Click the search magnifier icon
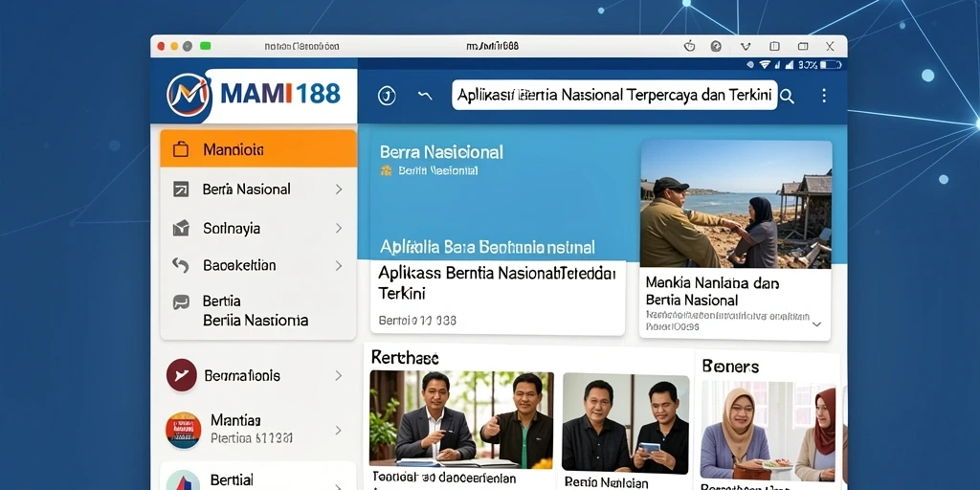Viewport: 980px width, 490px height. 788,96
